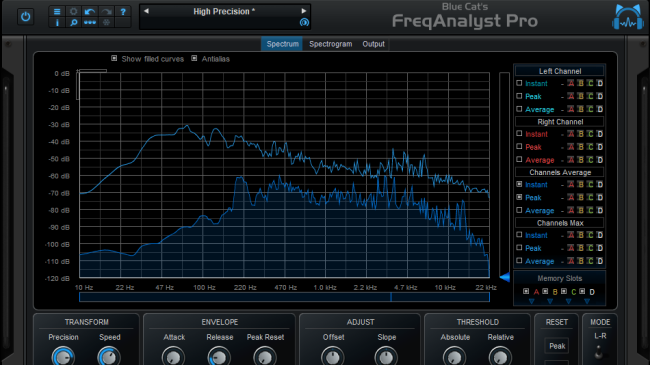
Task: Enable Channels Average Average curve checkbox
Action: (519, 210)
